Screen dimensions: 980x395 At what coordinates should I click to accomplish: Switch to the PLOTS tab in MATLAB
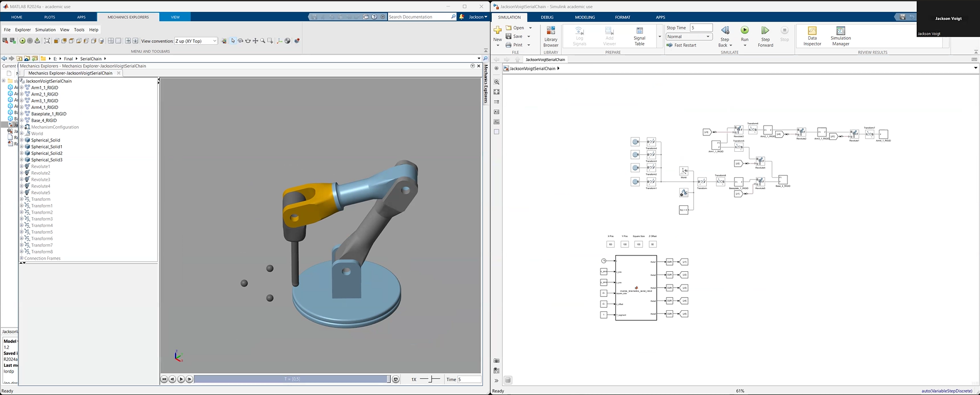tap(50, 17)
